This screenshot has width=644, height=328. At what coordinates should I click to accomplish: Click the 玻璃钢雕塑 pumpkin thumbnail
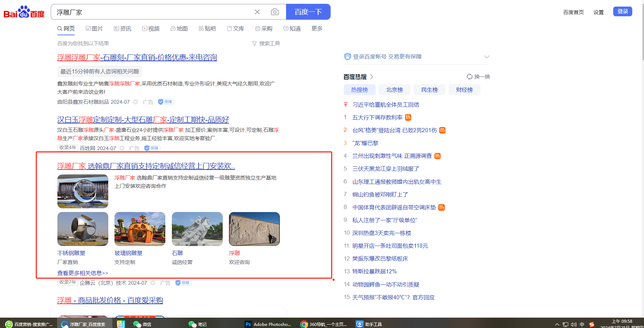pos(140,229)
